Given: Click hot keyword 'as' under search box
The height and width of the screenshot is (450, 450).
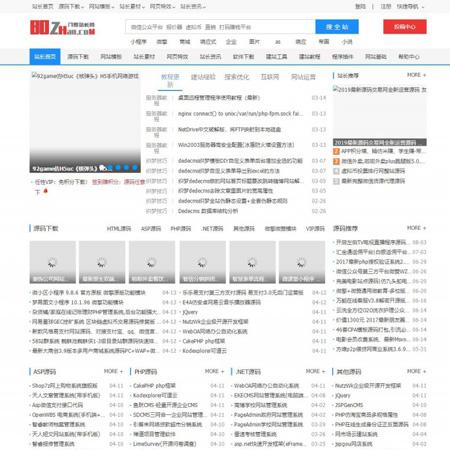Looking at the screenshot, I should coord(278,42).
